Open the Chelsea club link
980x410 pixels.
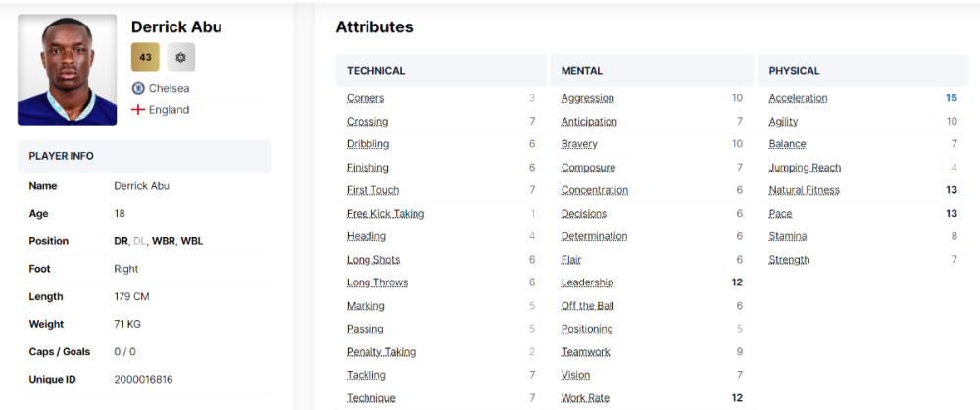coord(169,88)
